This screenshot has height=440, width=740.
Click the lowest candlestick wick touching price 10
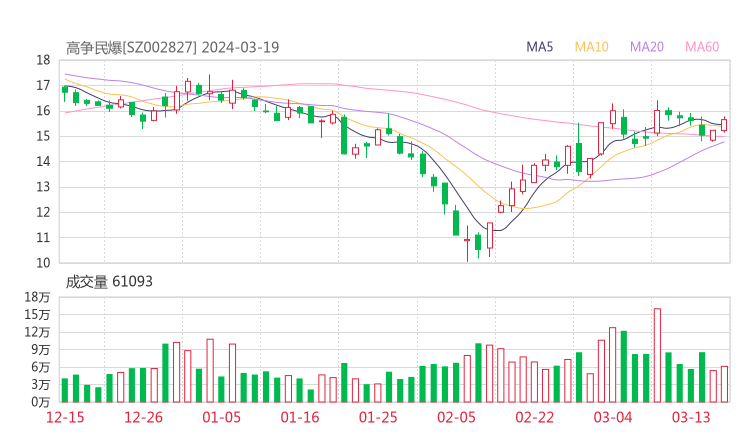468,244
